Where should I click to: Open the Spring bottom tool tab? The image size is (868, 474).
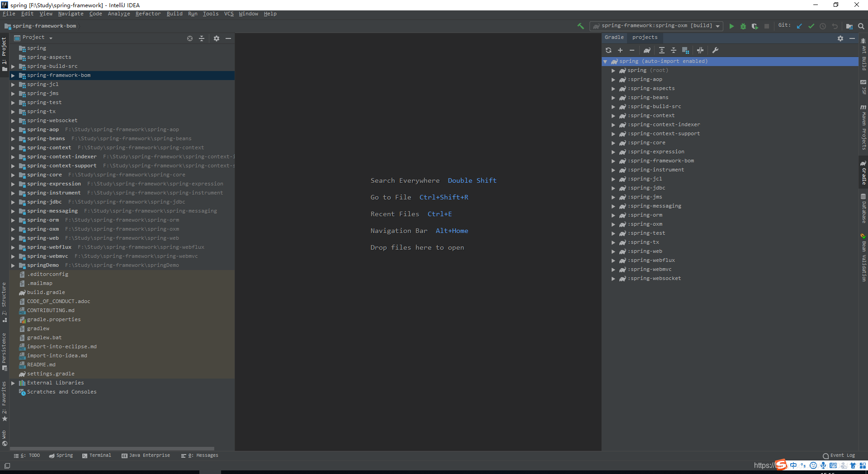[x=61, y=455]
